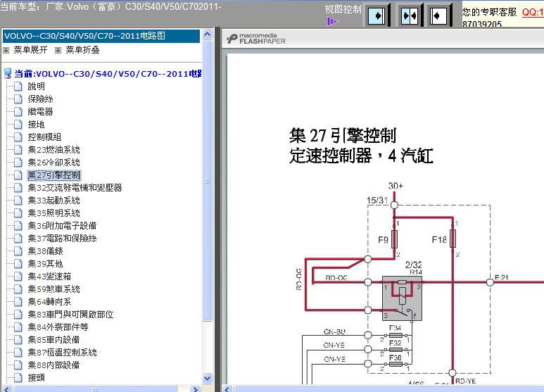Click the diagram viewer horizontal scroll-left arrow
This screenshot has width=544, height=392.
227,389
